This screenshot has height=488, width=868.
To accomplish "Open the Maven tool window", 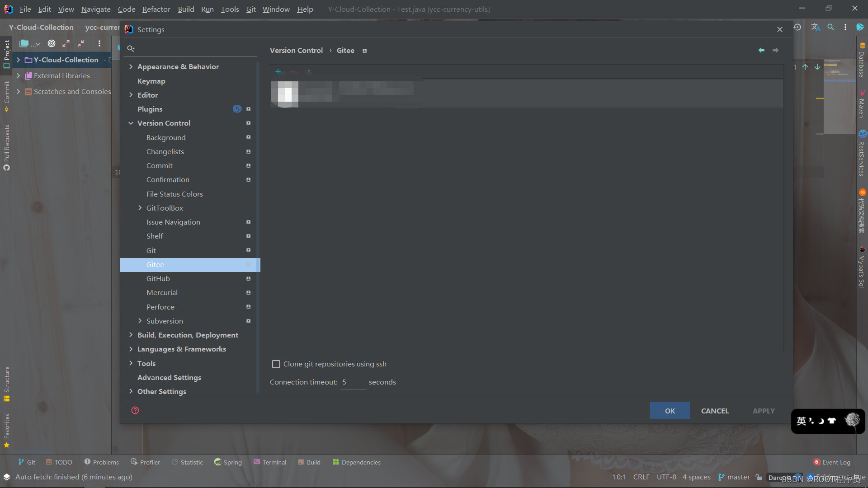I will pos(862,104).
